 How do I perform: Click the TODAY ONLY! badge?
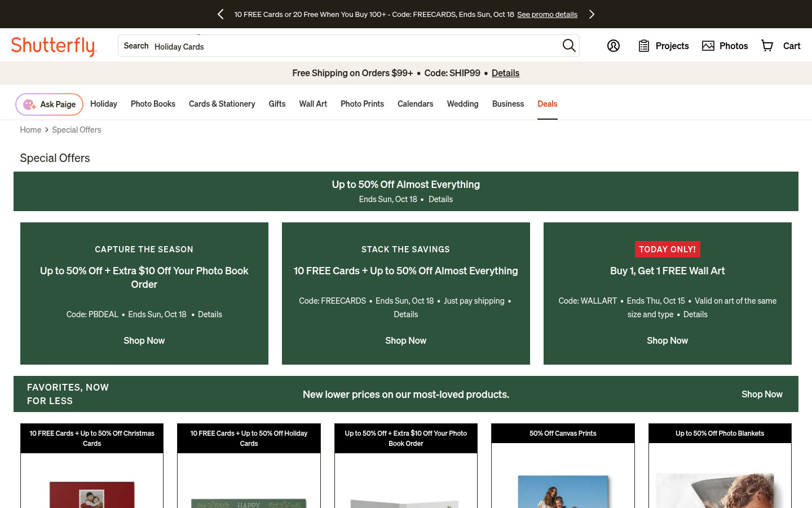tap(668, 249)
